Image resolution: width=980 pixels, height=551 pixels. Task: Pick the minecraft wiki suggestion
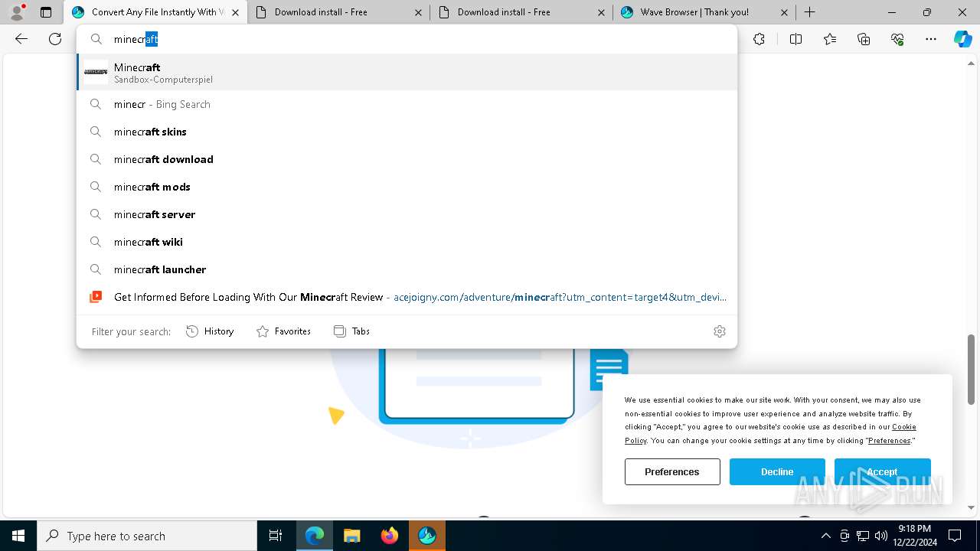(x=407, y=242)
